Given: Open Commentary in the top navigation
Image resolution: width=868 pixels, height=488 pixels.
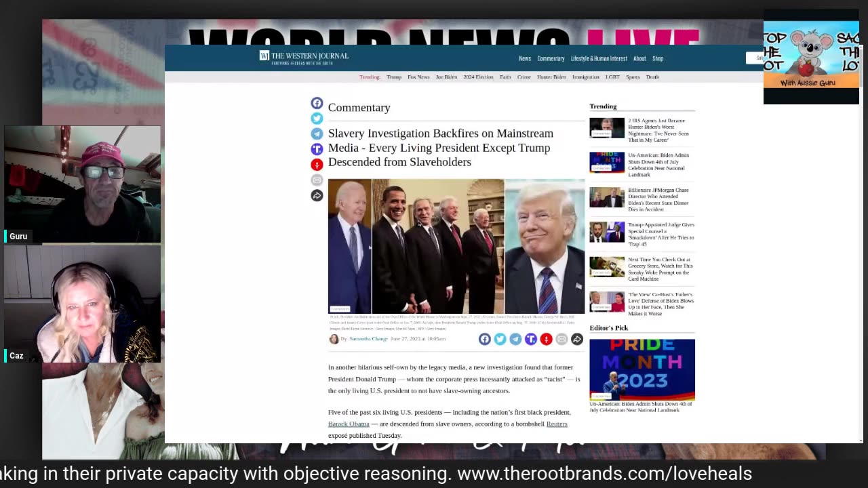Looking at the screenshot, I should tap(551, 58).
